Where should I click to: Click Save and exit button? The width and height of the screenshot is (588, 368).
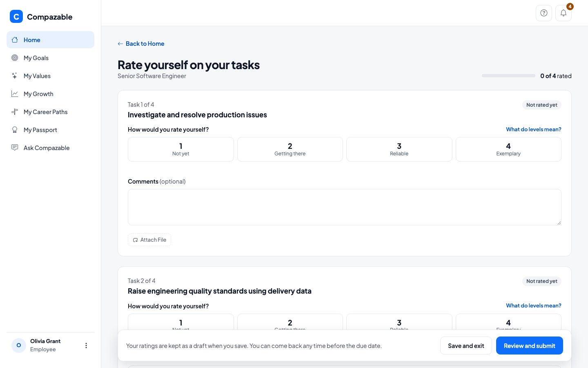466,346
